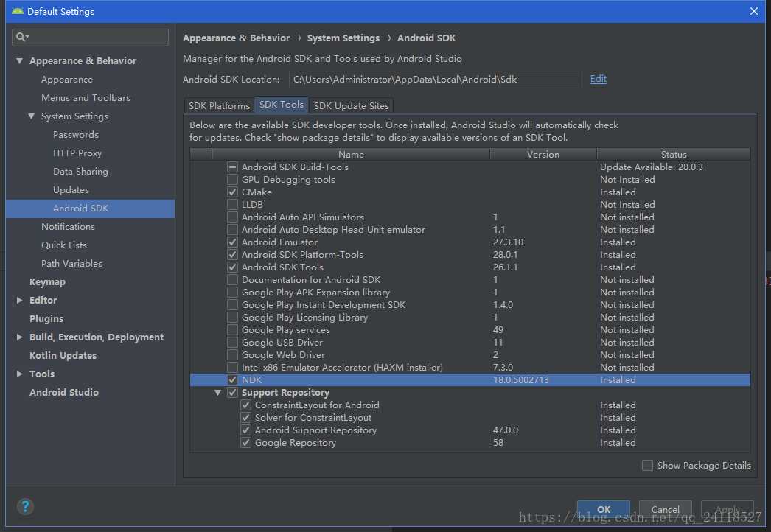Viewport: 771px width, 532px height.
Task: Enable Android Auto API Simulators checkbox
Action: [x=233, y=217]
